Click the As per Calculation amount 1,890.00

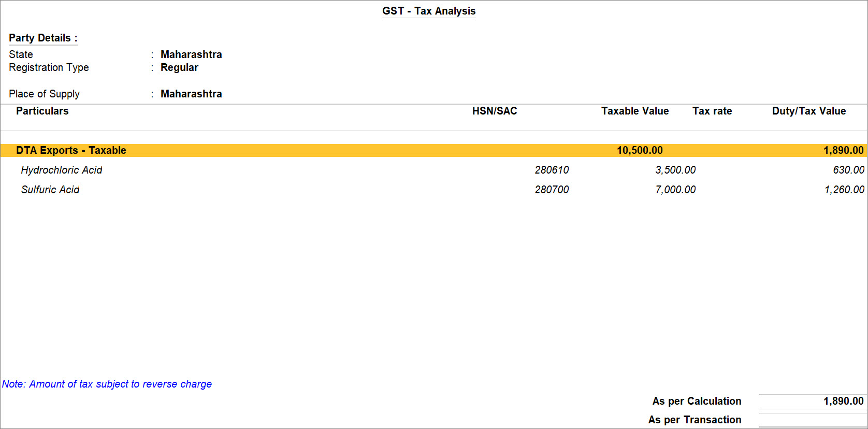pos(843,401)
